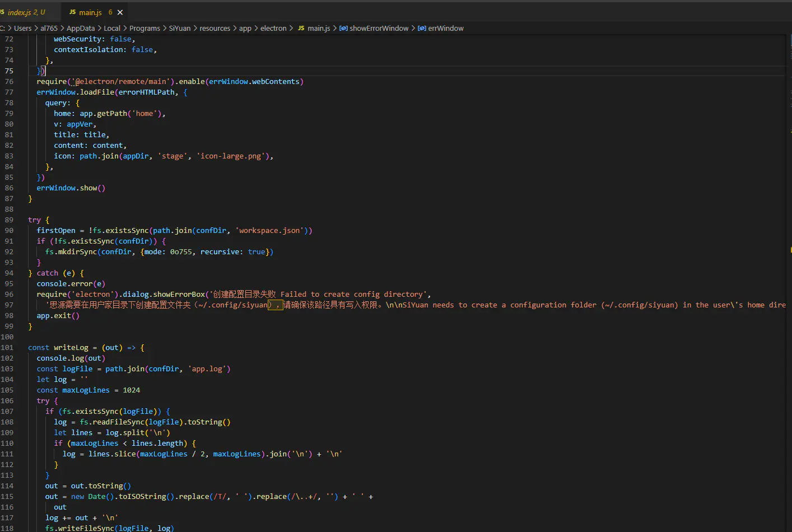Click the showErrorWindow symbol icon in breadcrumbs
This screenshot has height=532, width=792.
click(x=343, y=29)
